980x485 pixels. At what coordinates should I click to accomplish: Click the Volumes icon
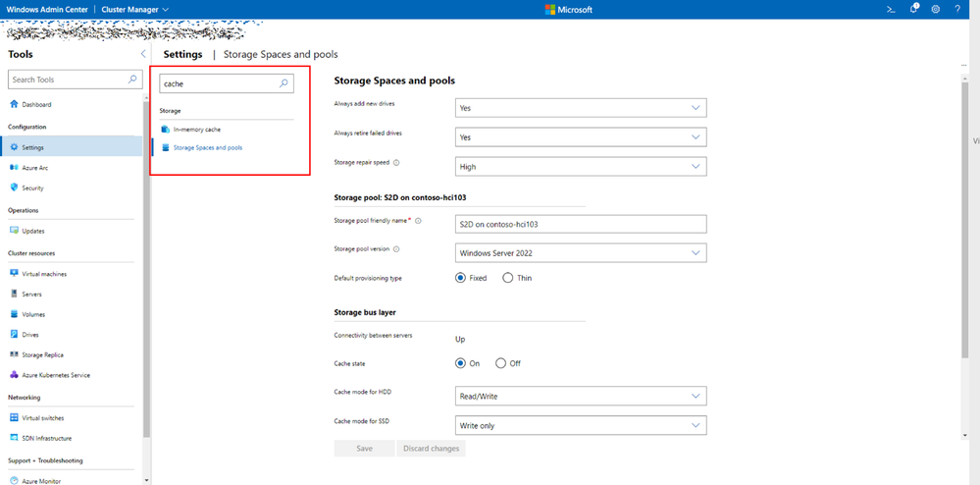coord(15,314)
